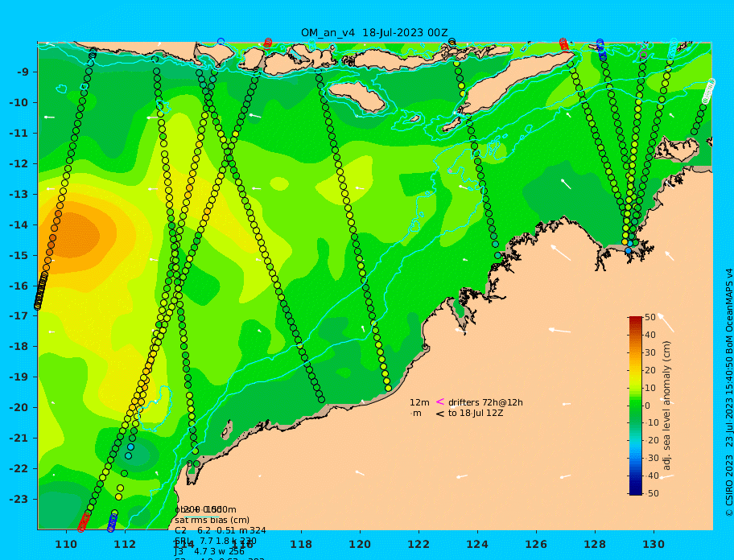Click the colorbar tick label '-50'
Viewport: 734px width, 560px height.
(x=651, y=493)
